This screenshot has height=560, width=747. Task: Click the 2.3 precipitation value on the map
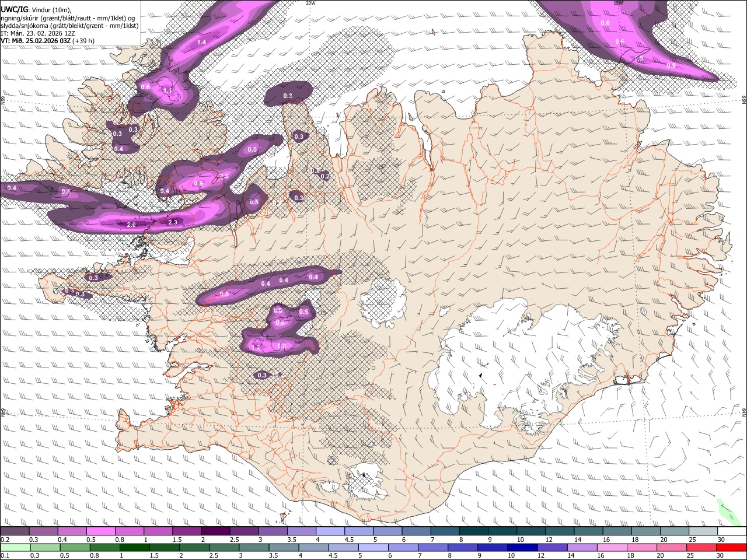173,222
